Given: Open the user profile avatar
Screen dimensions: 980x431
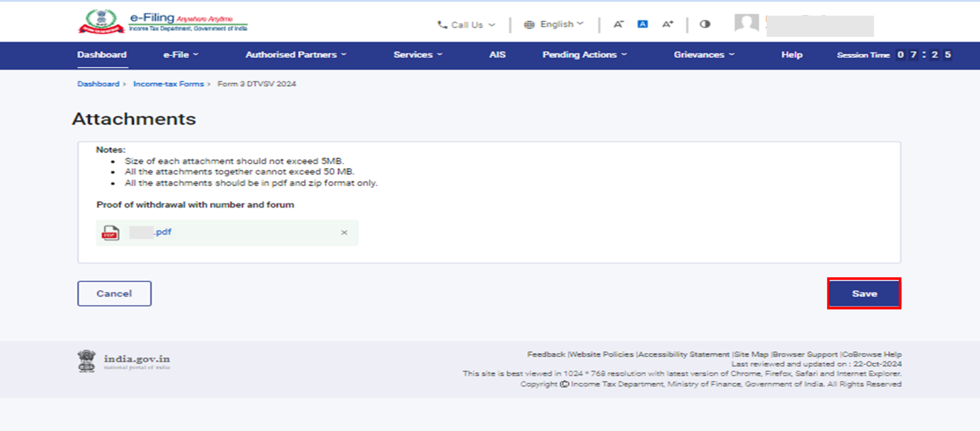Looking at the screenshot, I should [746, 24].
